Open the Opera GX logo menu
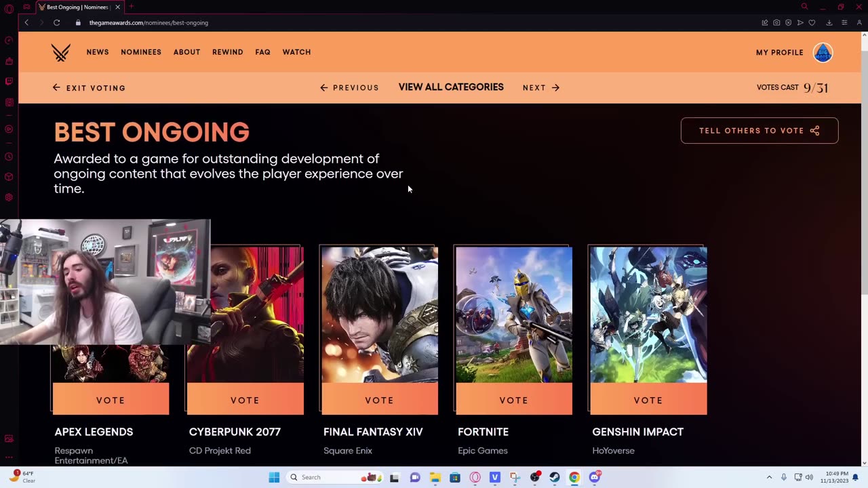The image size is (868, 488). pyautogui.click(x=9, y=8)
